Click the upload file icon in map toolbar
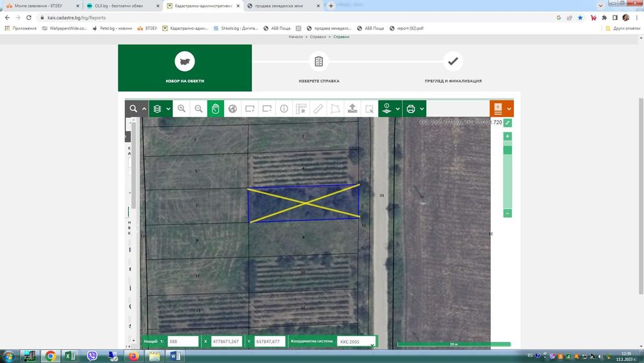644x363 pixels. tap(352, 109)
